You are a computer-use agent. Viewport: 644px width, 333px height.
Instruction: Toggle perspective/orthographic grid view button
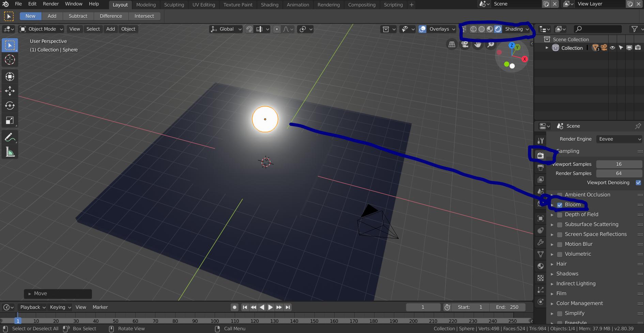coord(452,44)
